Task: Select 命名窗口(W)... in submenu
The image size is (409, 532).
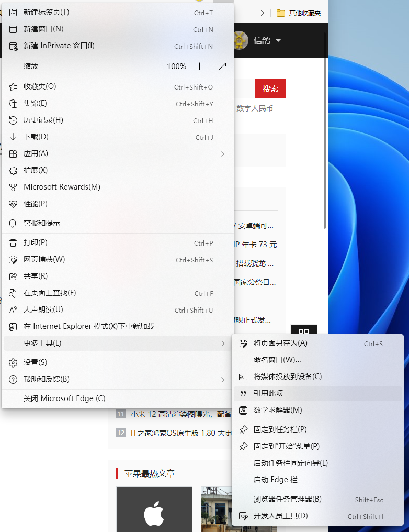Action: click(x=318, y=360)
